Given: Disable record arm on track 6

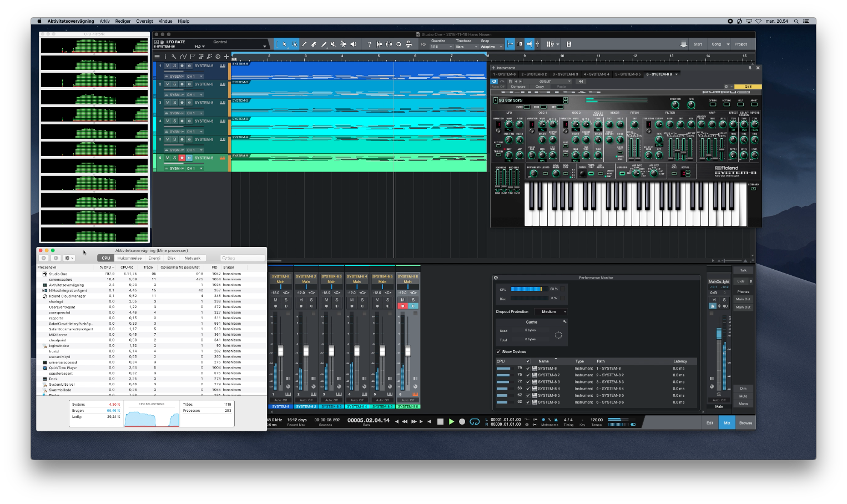Looking at the screenshot, I should pos(181,158).
